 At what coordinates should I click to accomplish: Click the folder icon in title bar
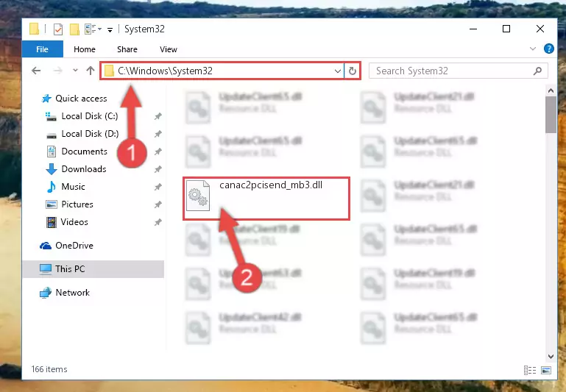(34, 29)
